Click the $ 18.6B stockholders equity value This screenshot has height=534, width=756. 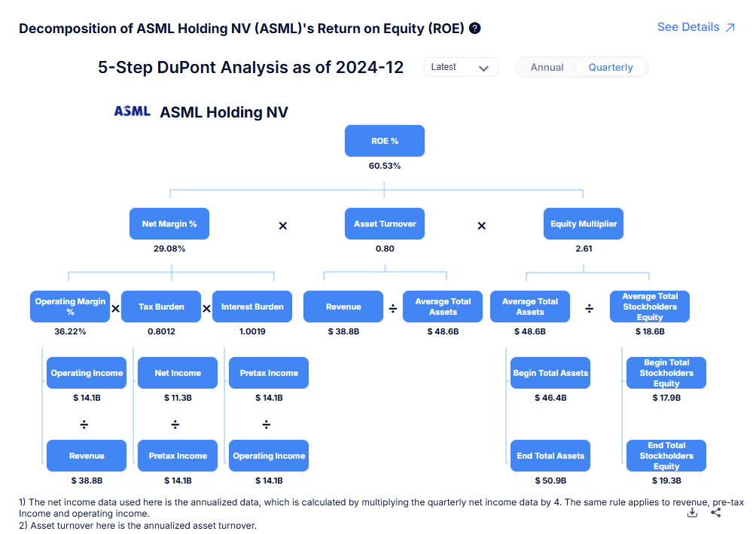[649, 331]
